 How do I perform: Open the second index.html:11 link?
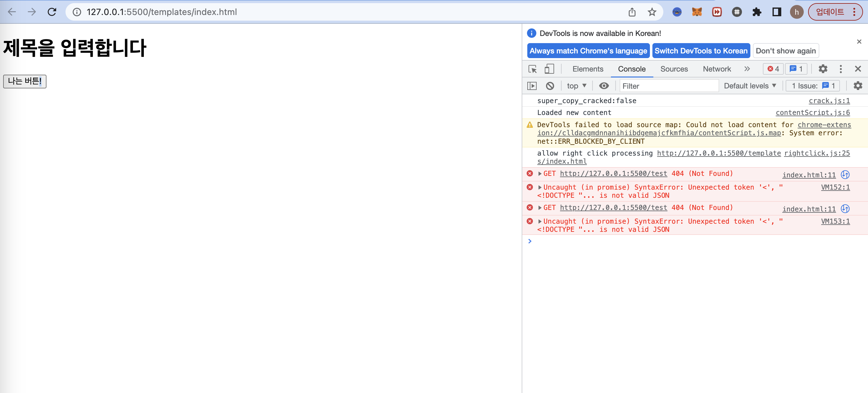pos(809,209)
